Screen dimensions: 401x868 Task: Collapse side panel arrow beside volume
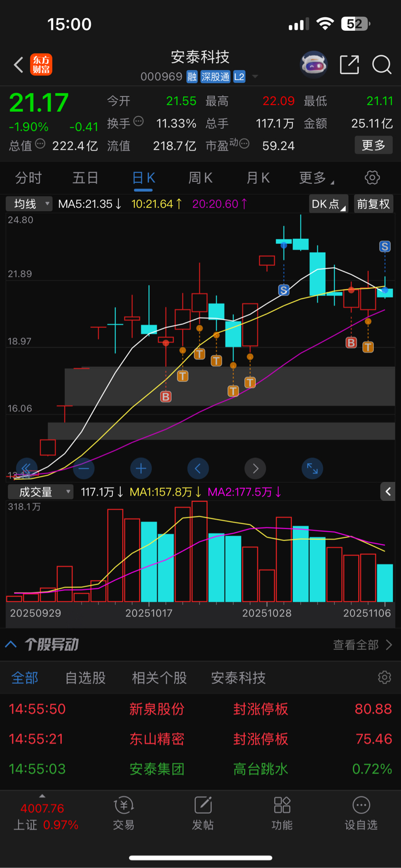[388, 491]
